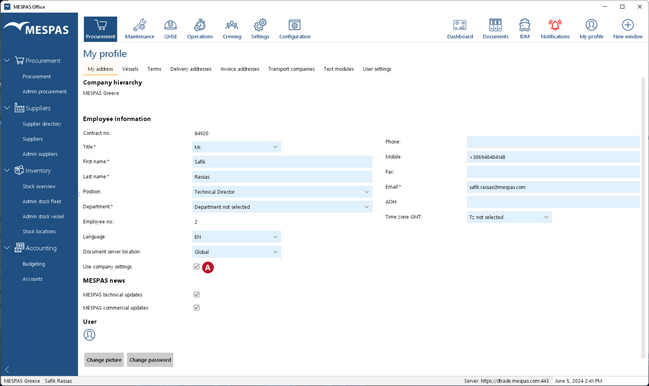The width and height of the screenshot is (649, 386).
Task: Open the Dashboard
Action: coord(460,29)
